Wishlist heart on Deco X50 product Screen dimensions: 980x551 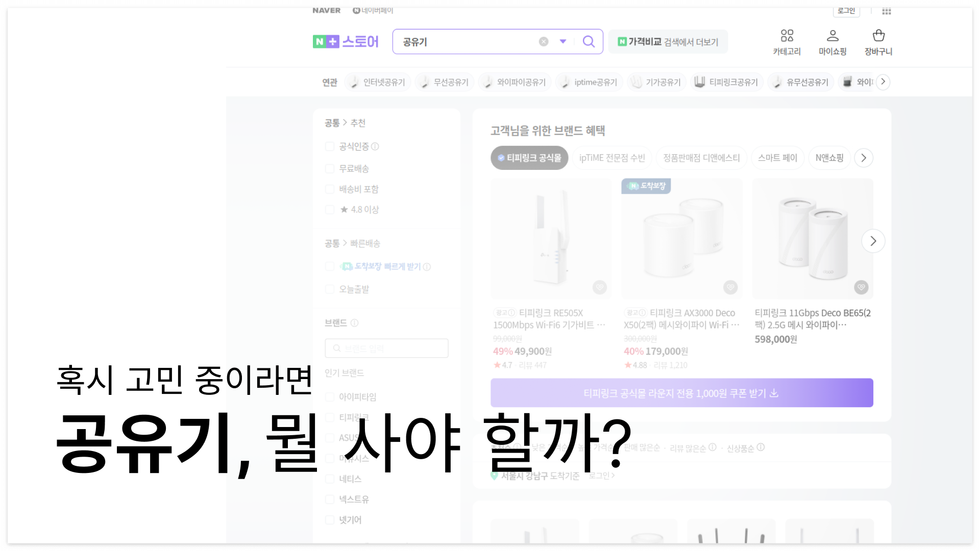pos(730,287)
